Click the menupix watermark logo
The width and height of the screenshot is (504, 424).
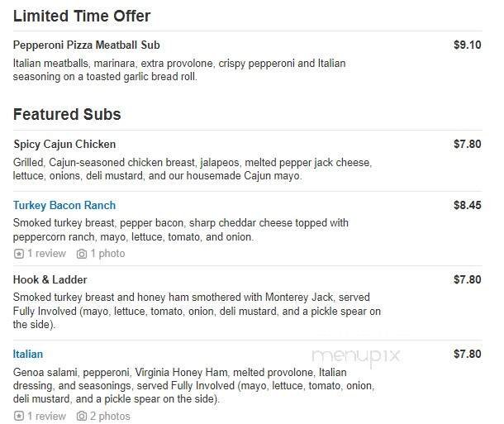coord(355,355)
